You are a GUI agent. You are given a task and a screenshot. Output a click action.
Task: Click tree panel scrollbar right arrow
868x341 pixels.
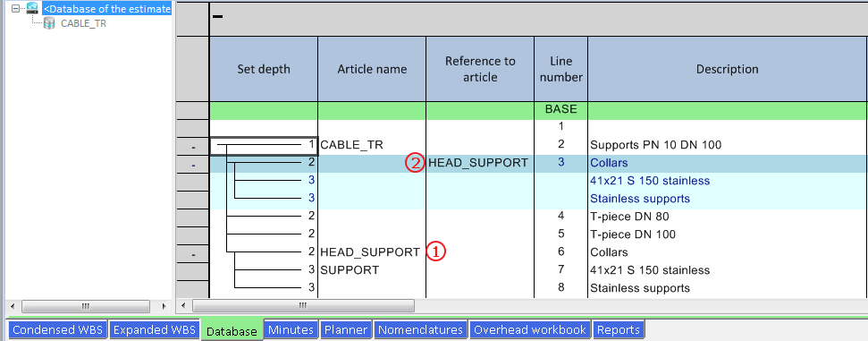tap(164, 306)
